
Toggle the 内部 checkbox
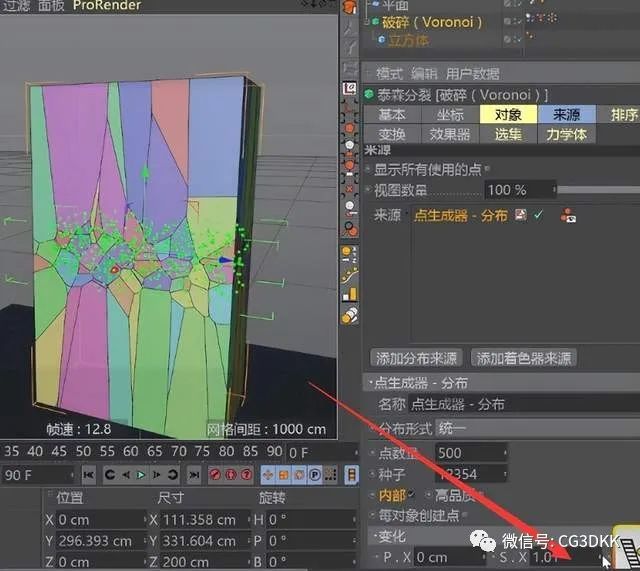click(411, 494)
